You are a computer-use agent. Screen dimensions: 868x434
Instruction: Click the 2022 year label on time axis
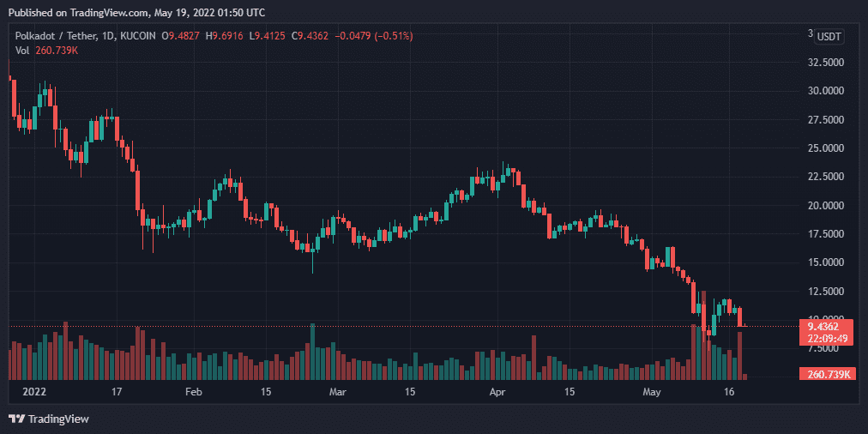point(33,392)
